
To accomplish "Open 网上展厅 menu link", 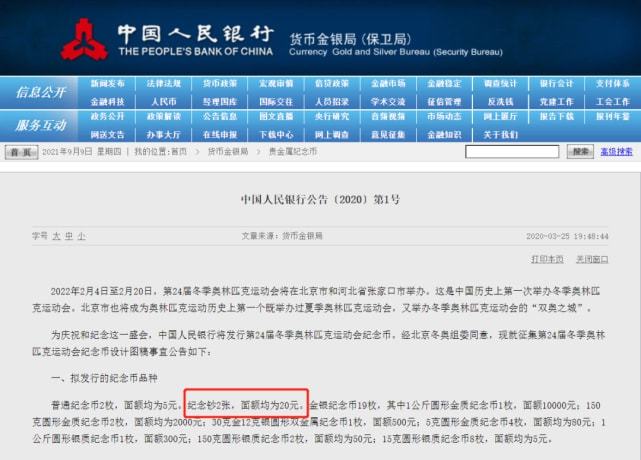I will pyautogui.click(x=500, y=117).
